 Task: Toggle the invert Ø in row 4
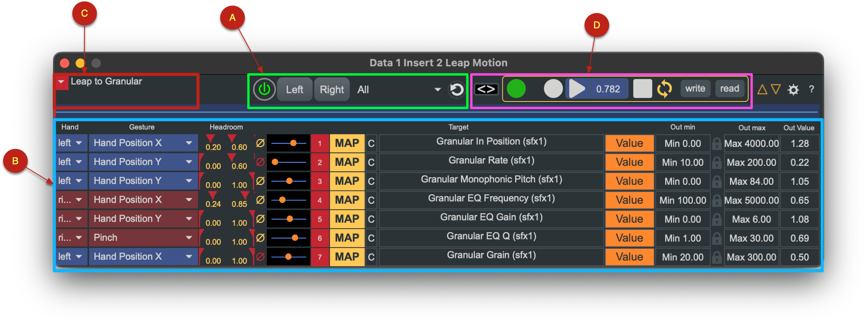tap(260, 200)
